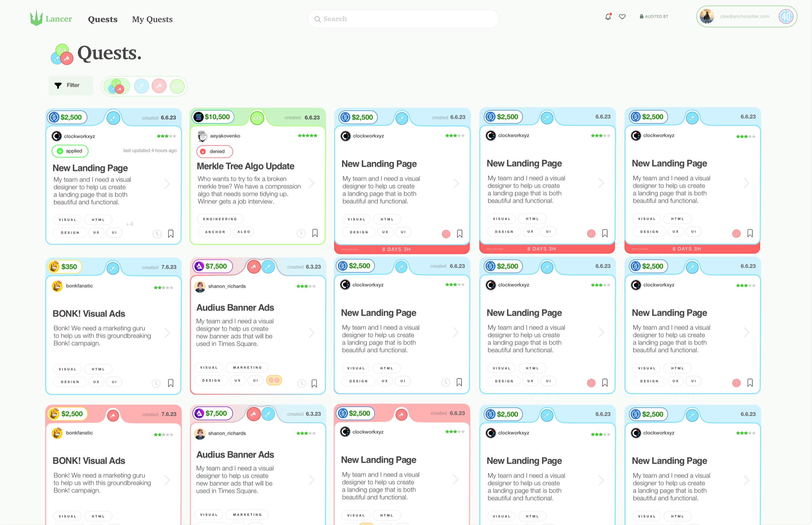Select the ALGO tag
The width and height of the screenshot is (812, 525).
click(244, 232)
